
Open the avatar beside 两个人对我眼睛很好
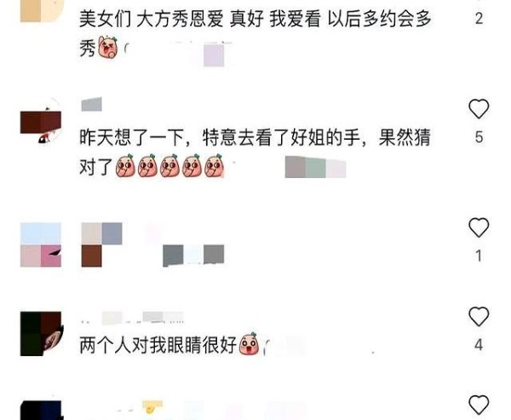(42, 334)
